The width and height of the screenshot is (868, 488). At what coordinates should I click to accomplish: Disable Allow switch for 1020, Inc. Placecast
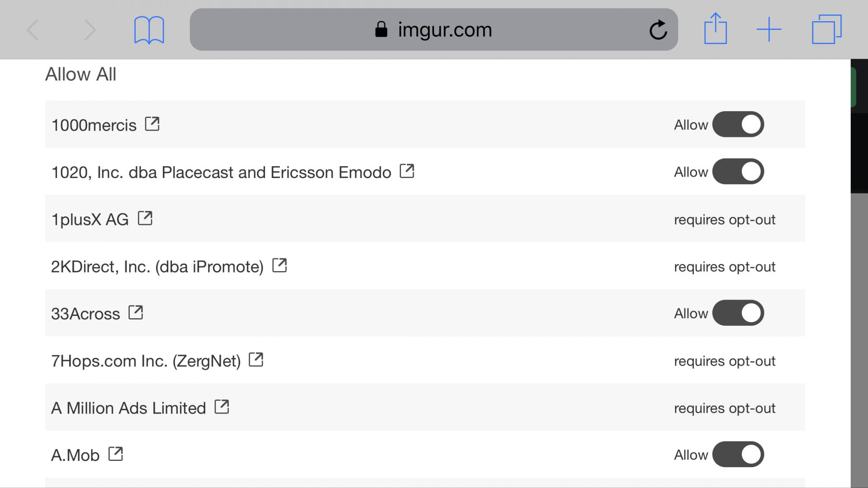pyautogui.click(x=738, y=171)
